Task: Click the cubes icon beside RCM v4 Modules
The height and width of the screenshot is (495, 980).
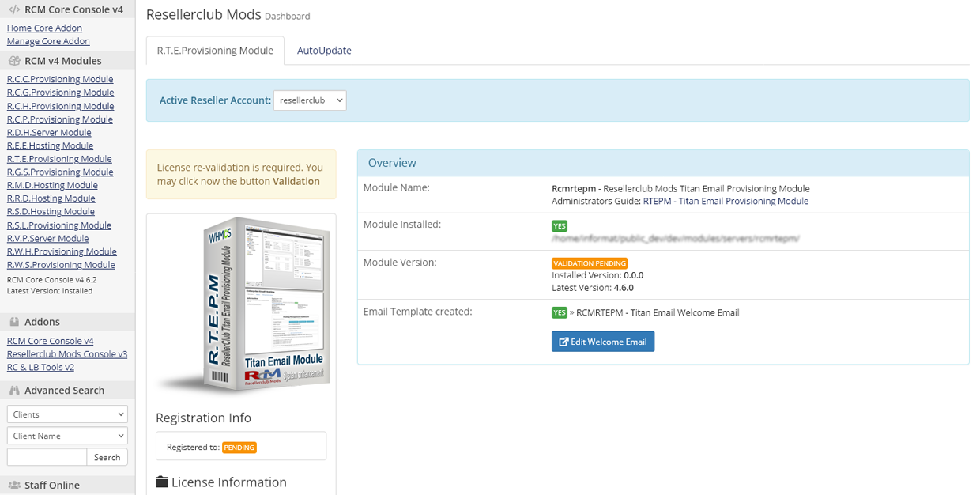Action: (14, 61)
